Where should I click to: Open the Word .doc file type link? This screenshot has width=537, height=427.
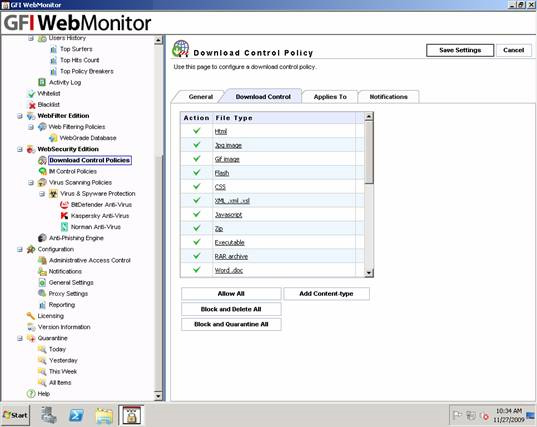click(229, 271)
